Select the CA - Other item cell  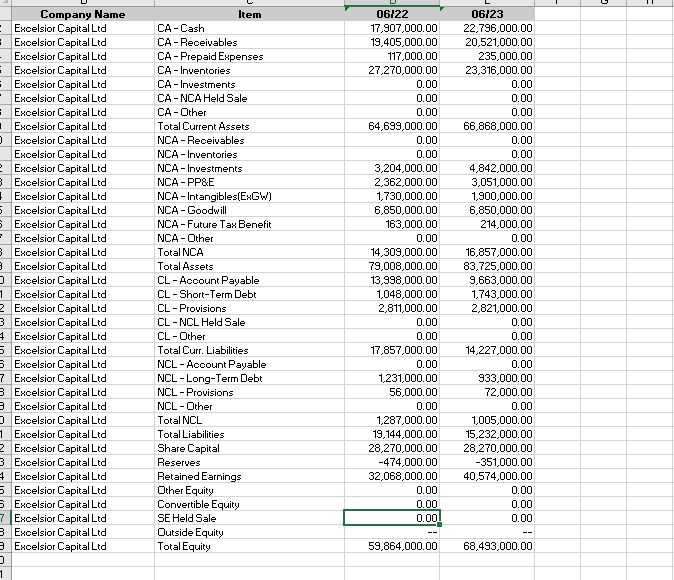(x=249, y=112)
